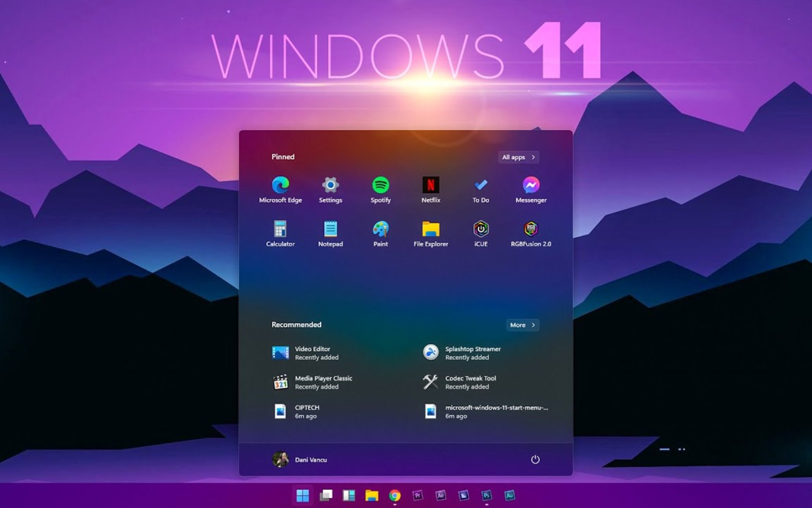Viewport: 812px width, 508px height.
Task: Open File Explorer in the pinned grid
Action: (431, 234)
